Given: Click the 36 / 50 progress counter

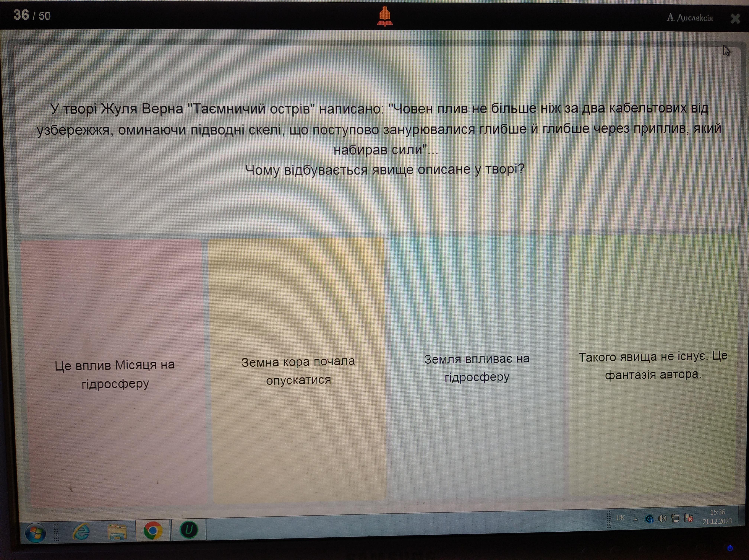Looking at the screenshot, I should click(x=32, y=15).
